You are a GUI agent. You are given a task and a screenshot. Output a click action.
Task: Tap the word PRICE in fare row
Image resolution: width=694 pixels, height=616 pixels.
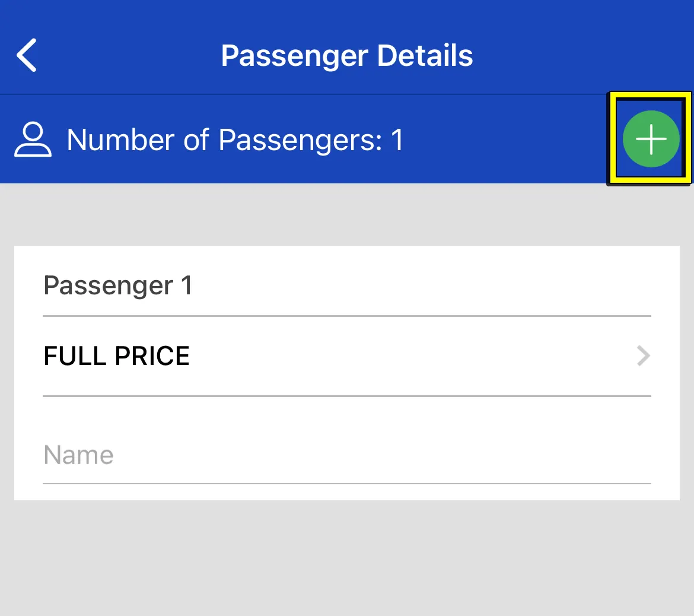[152, 356]
